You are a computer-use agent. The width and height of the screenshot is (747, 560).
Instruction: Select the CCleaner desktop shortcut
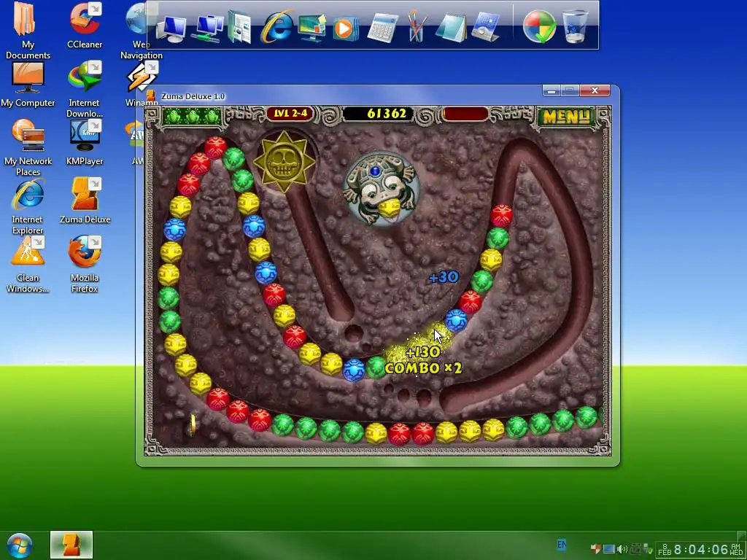[85, 26]
